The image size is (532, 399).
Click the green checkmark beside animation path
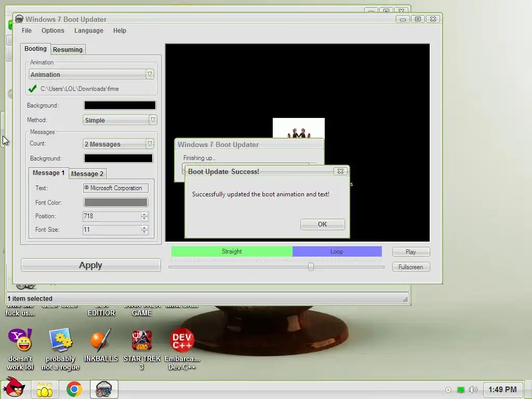(33, 89)
